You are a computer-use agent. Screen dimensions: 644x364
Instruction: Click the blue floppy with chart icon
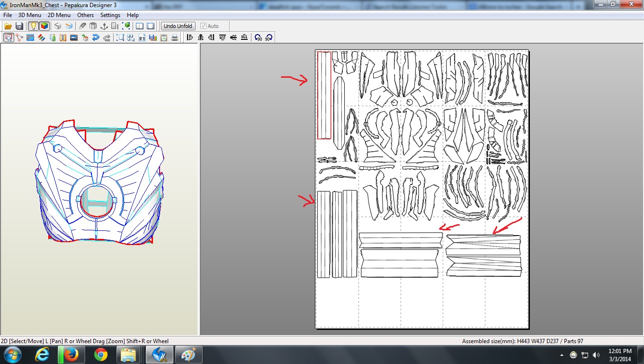153,37
